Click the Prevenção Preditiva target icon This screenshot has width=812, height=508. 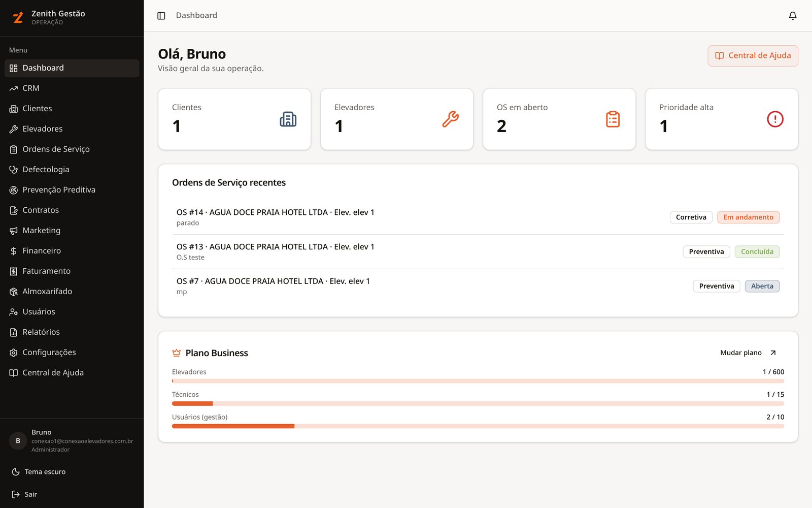click(x=14, y=190)
